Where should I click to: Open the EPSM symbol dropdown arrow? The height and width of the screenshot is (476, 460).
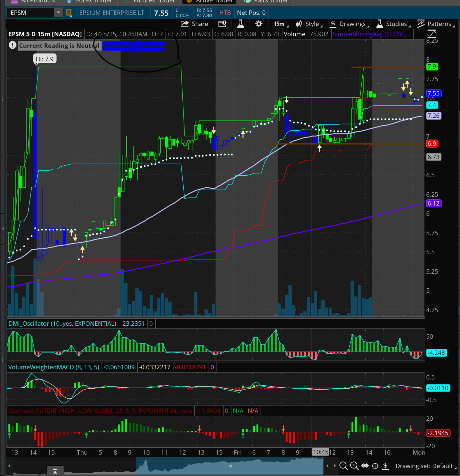pyautogui.click(x=58, y=13)
